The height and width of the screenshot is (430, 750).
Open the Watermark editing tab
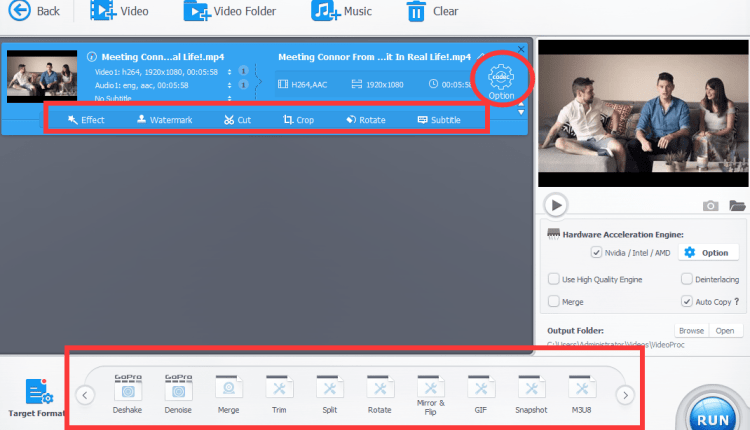[163, 120]
